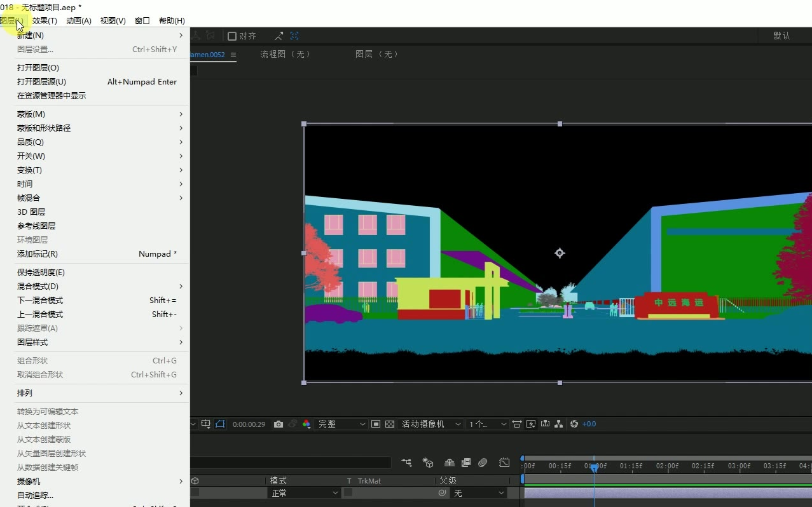812x507 pixels.
Task: Click the 默认 workspace button
Action: pos(781,36)
